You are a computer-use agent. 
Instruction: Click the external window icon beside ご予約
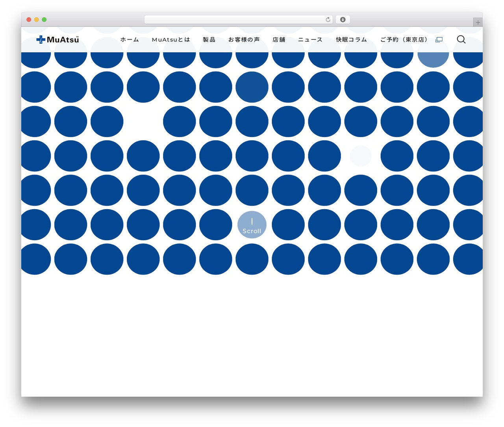click(x=439, y=40)
